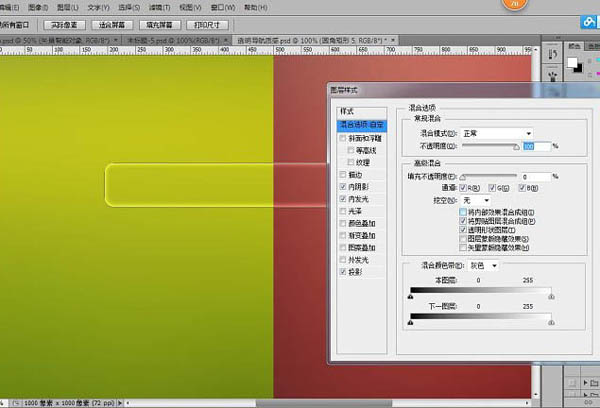Open the 选择(S) menu
600x408 pixels.
click(129, 7)
